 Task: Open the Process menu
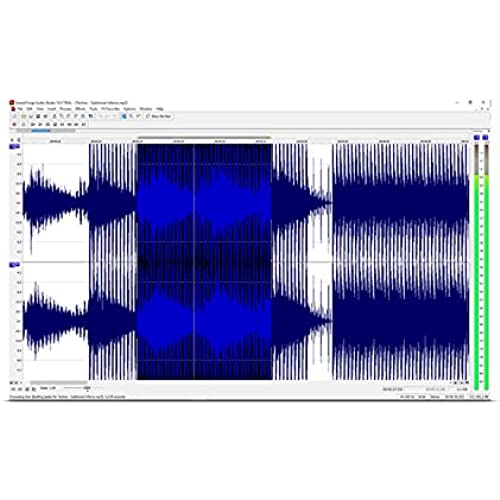tap(66, 109)
